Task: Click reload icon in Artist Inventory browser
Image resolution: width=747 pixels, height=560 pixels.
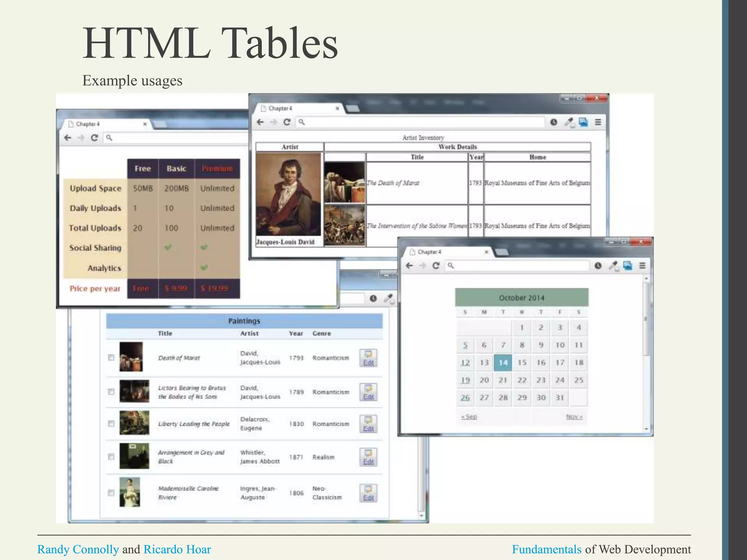Action: (287, 122)
